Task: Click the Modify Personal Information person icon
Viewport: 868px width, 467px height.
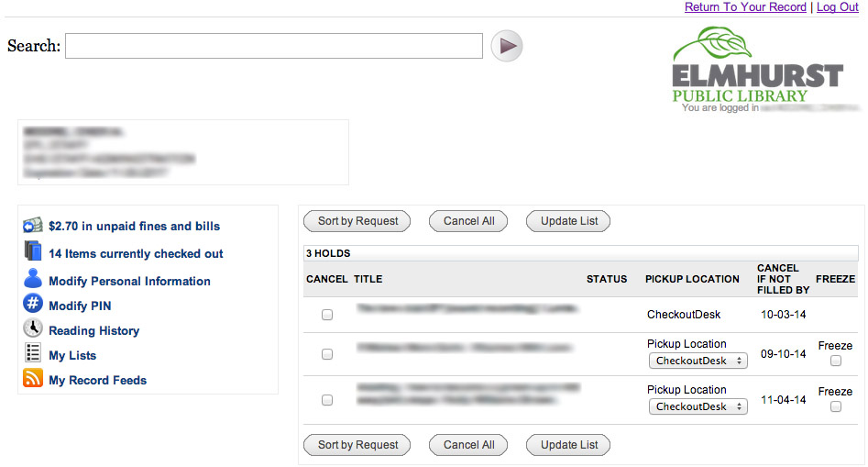Action: (x=33, y=278)
